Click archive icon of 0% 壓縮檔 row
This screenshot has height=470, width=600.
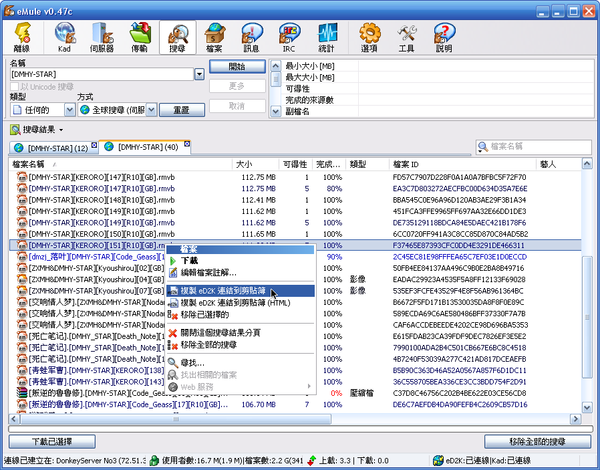[x=22, y=393]
